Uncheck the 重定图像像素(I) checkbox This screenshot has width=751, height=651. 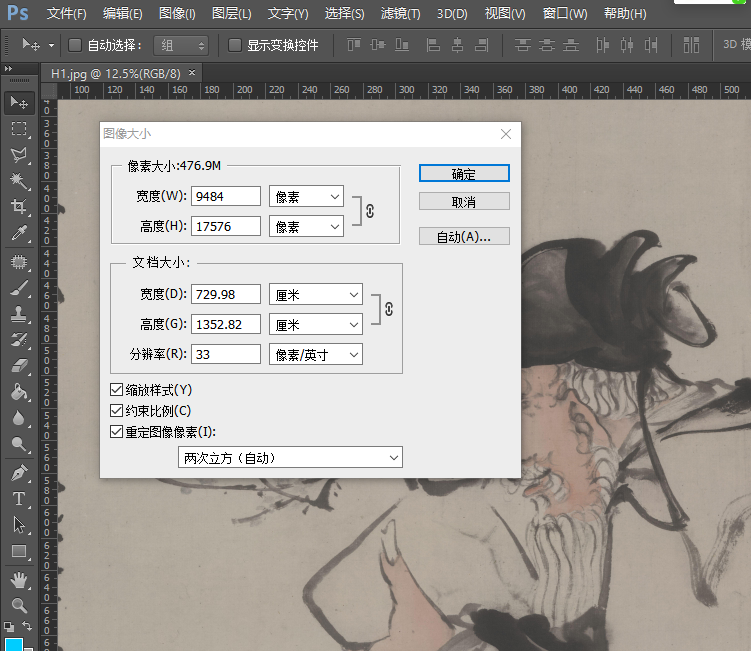point(116,432)
